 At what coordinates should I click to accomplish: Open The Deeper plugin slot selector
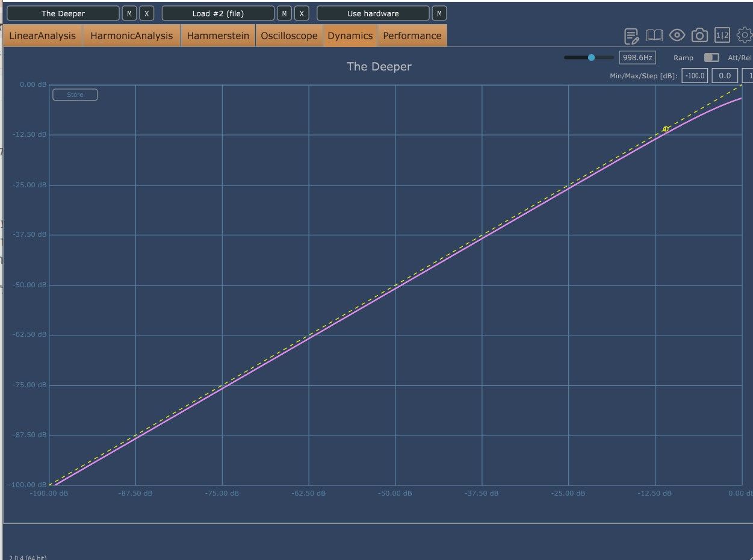click(63, 13)
